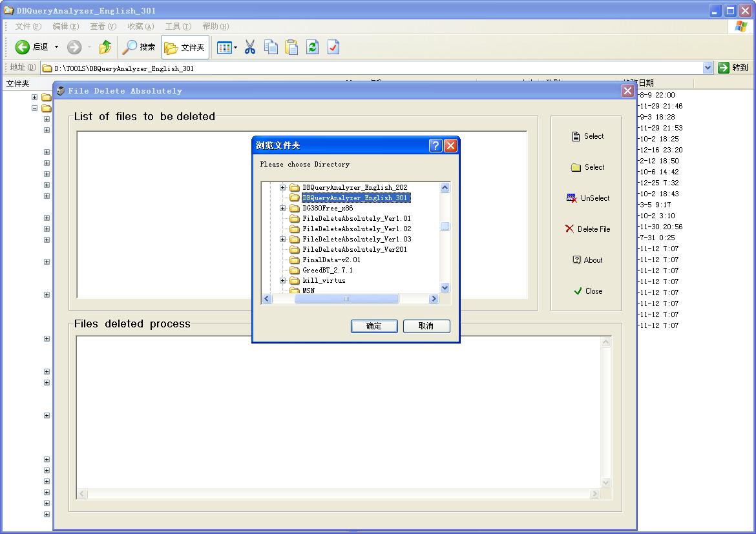Click the 文件夹 pane header in Explorer

point(18,84)
